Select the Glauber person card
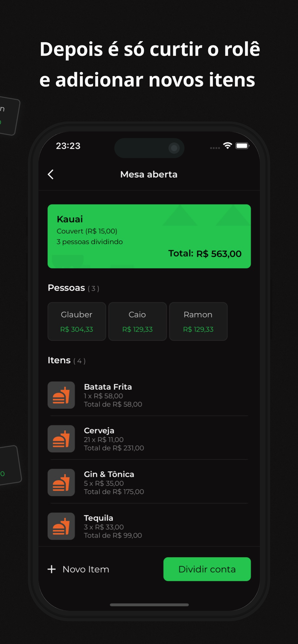 click(77, 321)
